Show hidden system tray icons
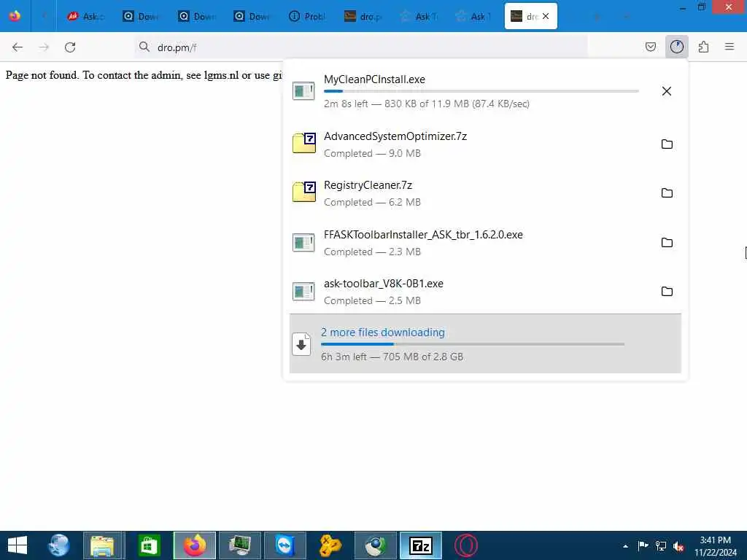 pyautogui.click(x=625, y=546)
